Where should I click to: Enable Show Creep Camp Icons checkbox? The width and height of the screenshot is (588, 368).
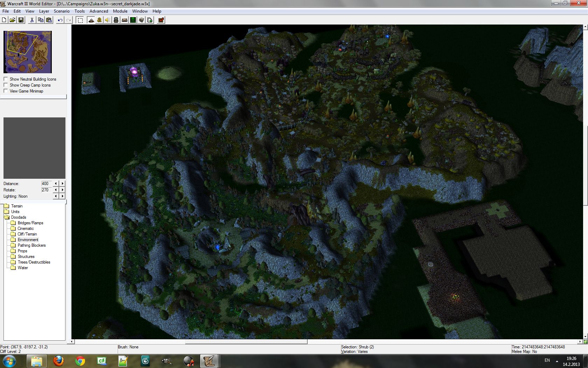point(6,85)
